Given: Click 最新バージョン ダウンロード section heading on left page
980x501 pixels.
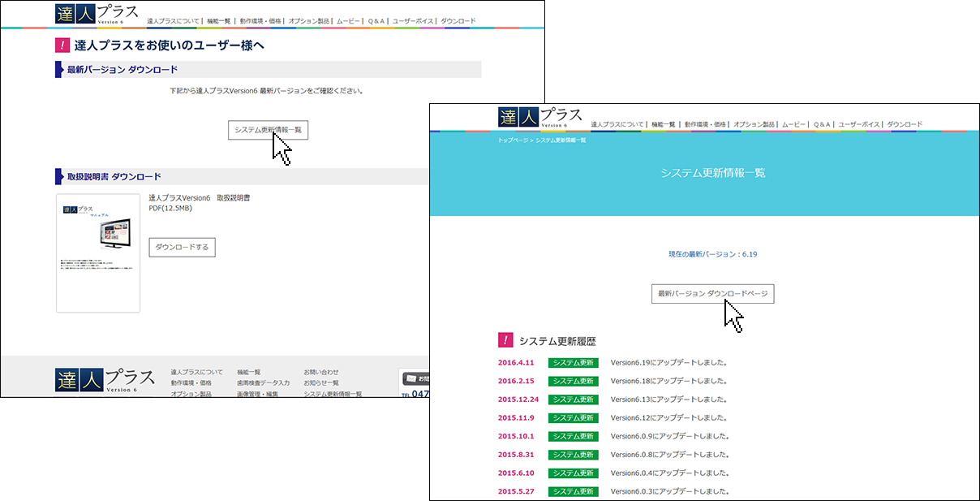Looking at the screenshot, I should click(x=122, y=70).
